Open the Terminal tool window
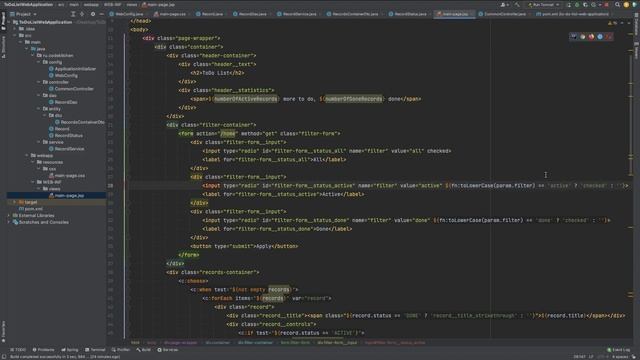Screen dimensions: 640x360 point(95,350)
